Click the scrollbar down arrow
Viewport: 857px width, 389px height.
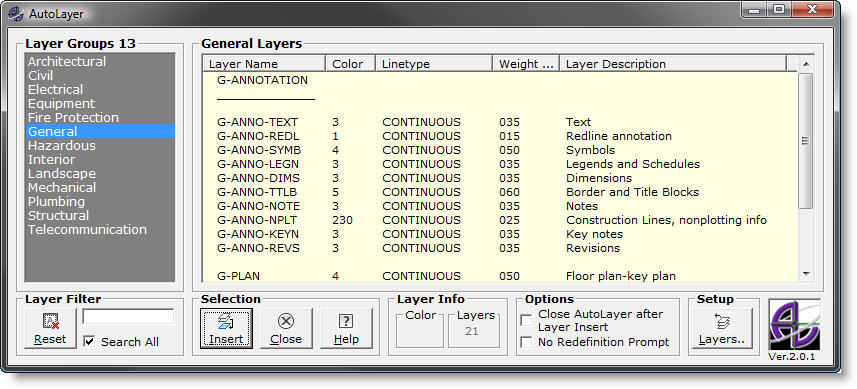pos(806,274)
